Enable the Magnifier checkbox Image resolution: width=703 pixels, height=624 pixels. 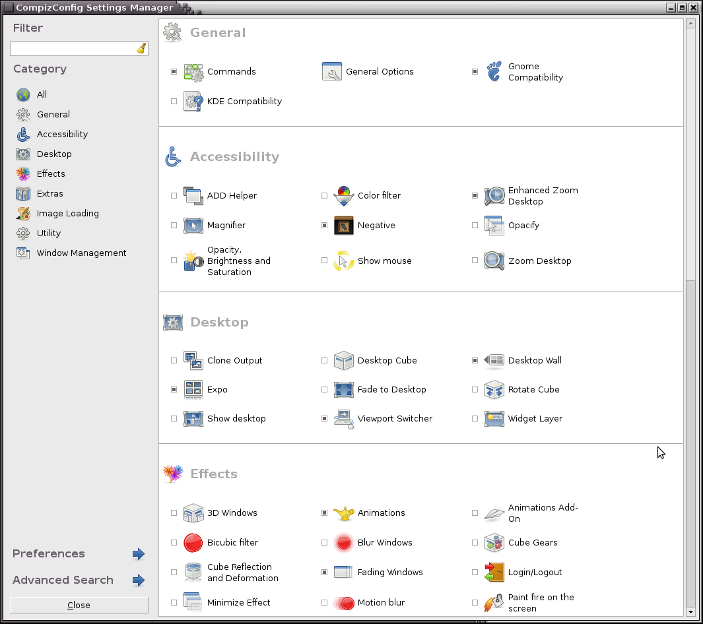coord(174,225)
